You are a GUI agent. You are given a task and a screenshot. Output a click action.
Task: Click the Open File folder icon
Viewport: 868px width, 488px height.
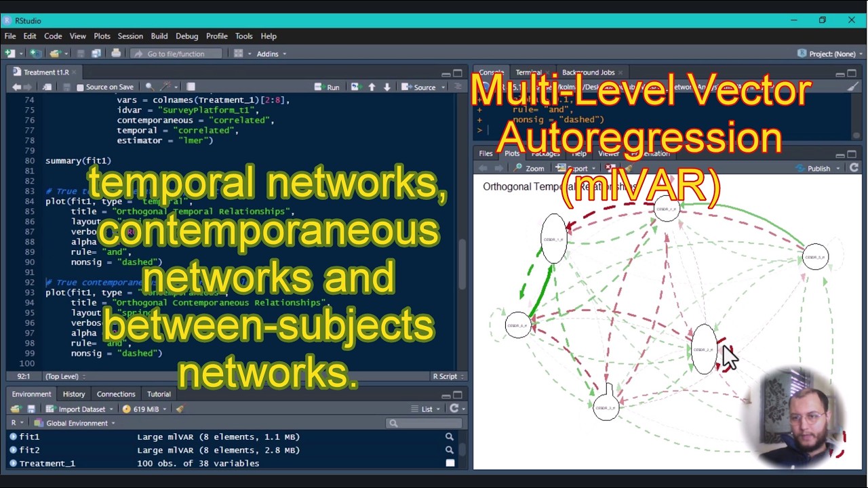(55, 54)
